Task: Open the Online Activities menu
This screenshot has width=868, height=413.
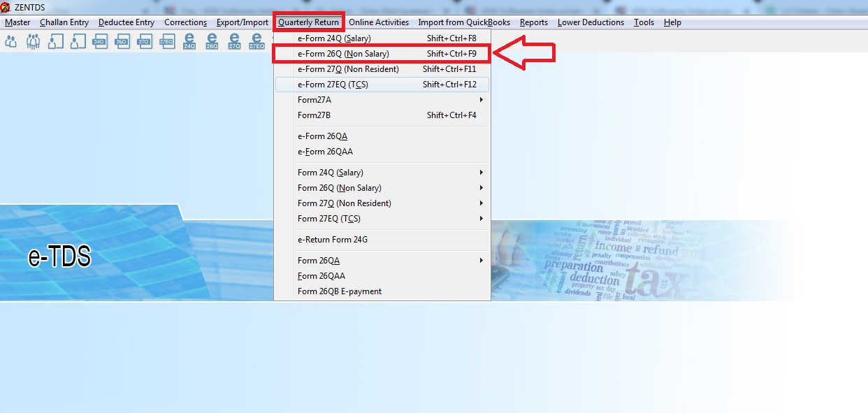Action: (379, 22)
